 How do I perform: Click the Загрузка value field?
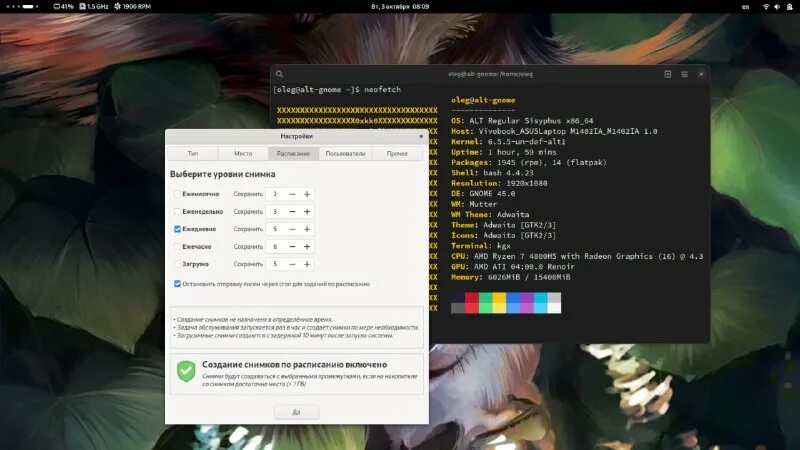pyautogui.click(x=276, y=264)
